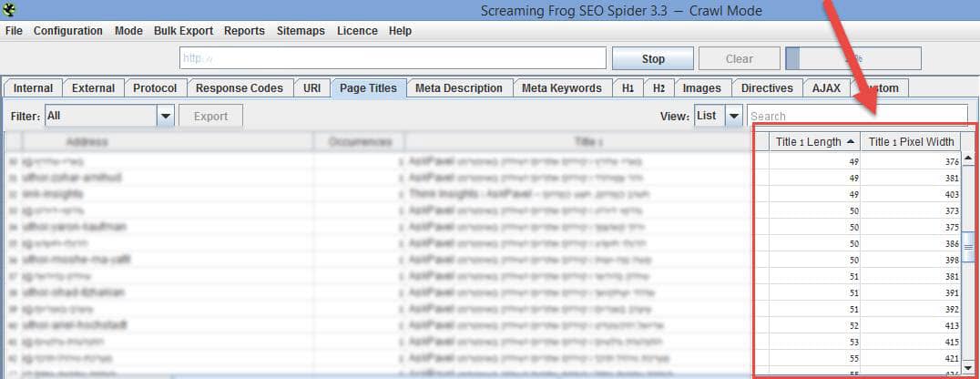980x379 pixels.
Task: Select the cell with pixel width 421
Action: coord(910,358)
